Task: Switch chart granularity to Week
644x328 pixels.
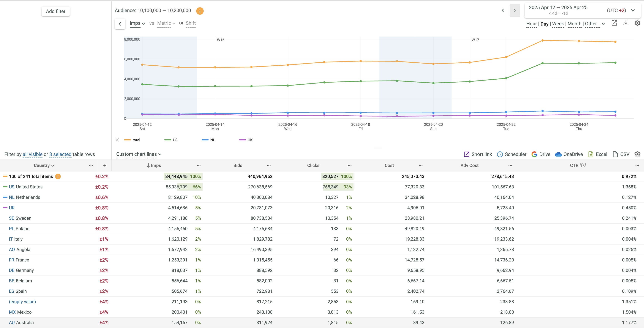Action: 558,24
